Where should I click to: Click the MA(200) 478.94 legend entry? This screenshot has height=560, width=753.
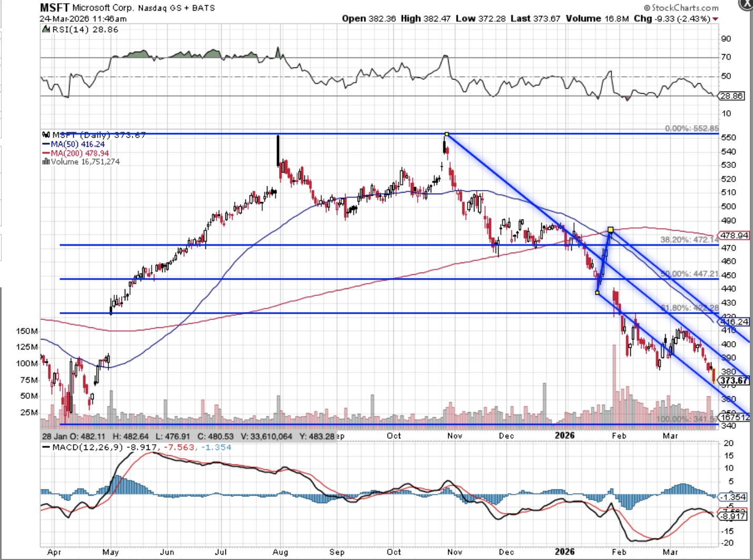point(80,153)
